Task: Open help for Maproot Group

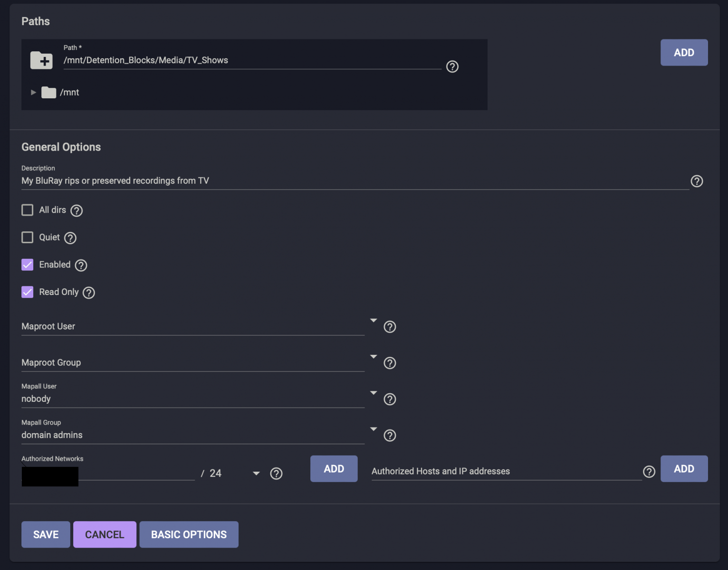Action: (x=390, y=363)
